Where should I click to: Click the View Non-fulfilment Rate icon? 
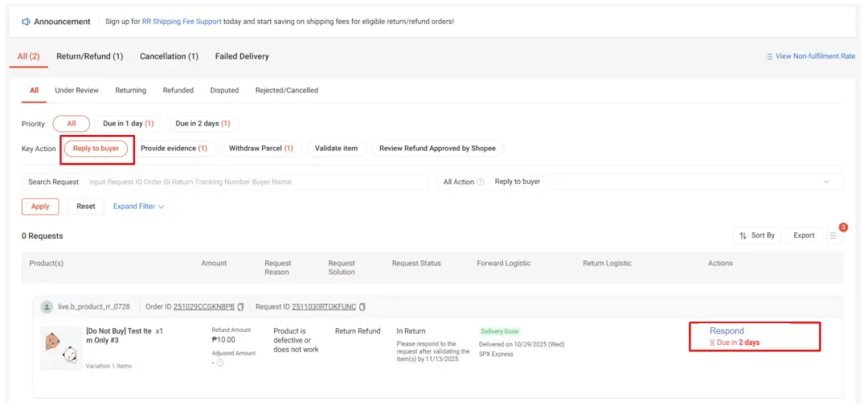(x=769, y=56)
